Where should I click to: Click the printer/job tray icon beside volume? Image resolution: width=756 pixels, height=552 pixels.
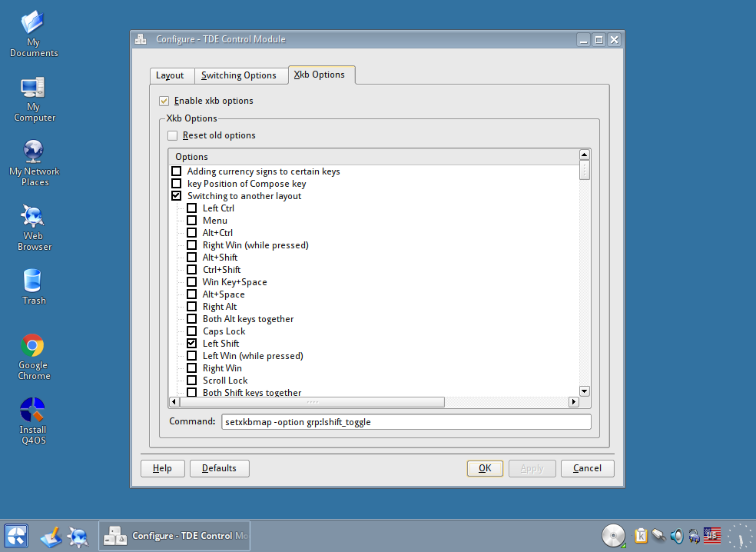[694, 536]
